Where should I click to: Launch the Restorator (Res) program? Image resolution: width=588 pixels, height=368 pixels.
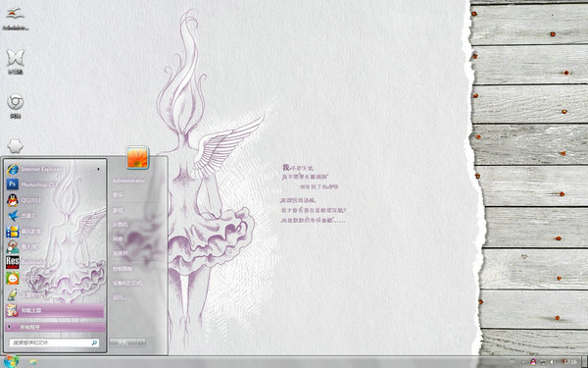55,262
